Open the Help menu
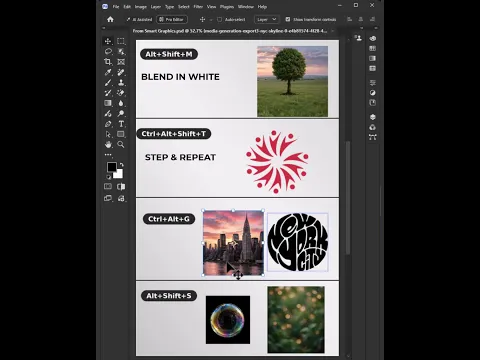Screen dimensions: 480x360 point(262,7)
